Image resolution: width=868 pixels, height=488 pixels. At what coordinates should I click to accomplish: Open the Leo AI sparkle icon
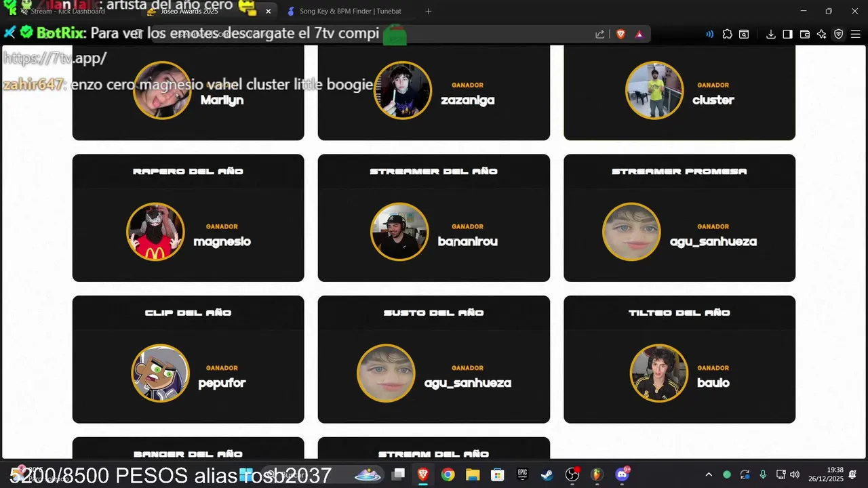pyautogui.click(x=822, y=34)
